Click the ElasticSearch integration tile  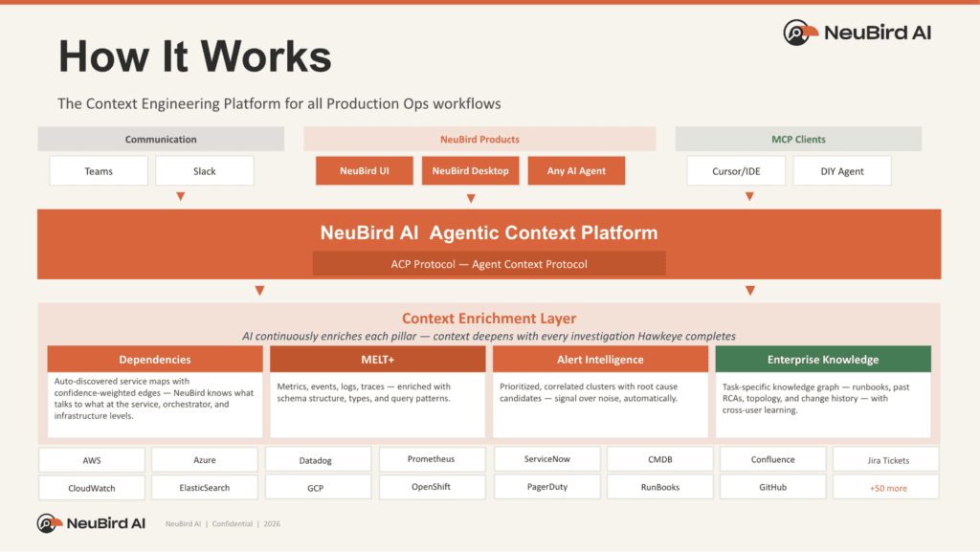205,487
